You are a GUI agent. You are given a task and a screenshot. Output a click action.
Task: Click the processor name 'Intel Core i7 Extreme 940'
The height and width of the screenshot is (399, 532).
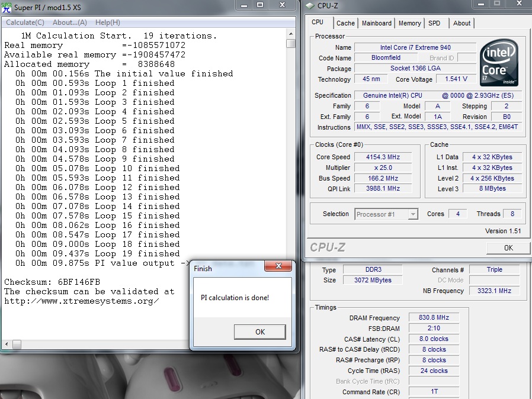click(x=415, y=47)
